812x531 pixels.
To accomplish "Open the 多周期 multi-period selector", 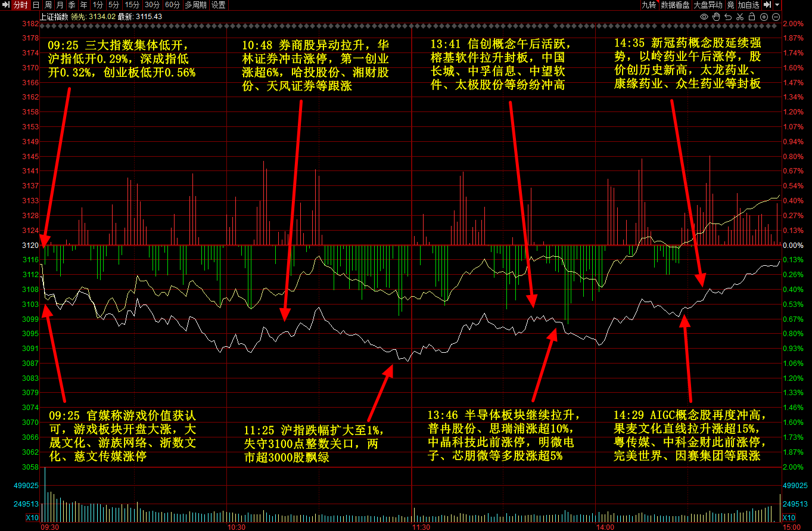I will (195, 5).
